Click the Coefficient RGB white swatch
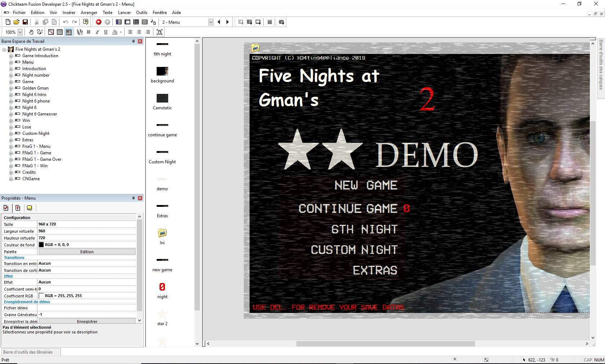The width and height of the screenshot is (605, 364). point(41,296)
